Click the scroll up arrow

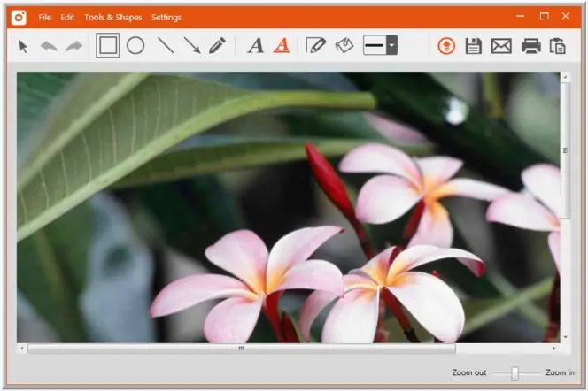point(565,77)
